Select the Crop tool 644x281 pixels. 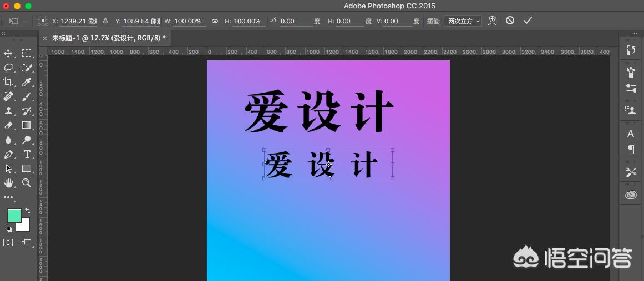pos(8,81)
